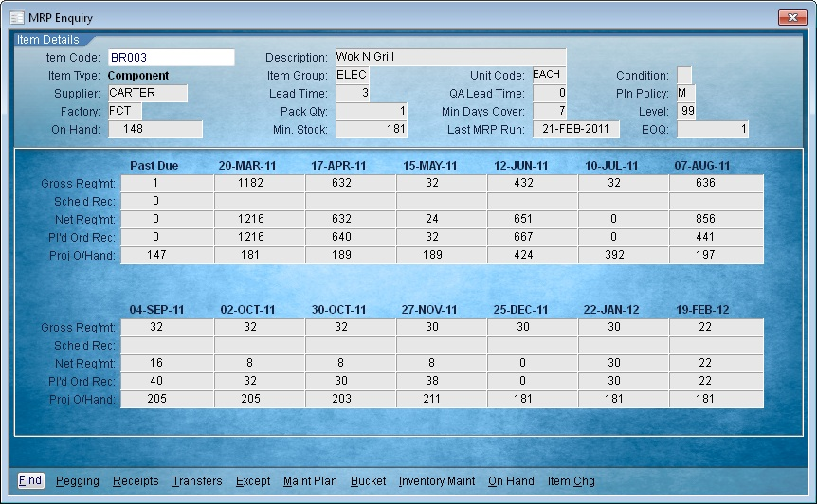Click the Transfers button
Viewport: 817px width, 504px height.
197,481
